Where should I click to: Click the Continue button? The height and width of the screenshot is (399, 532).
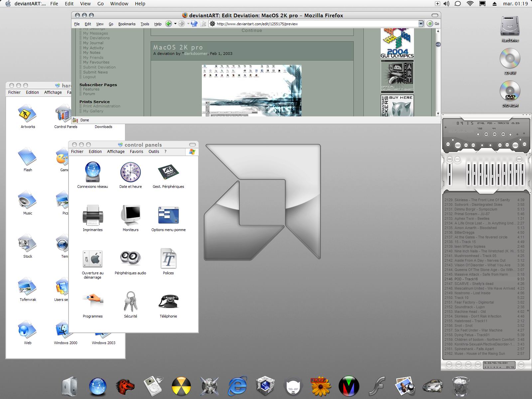[252, 31]
